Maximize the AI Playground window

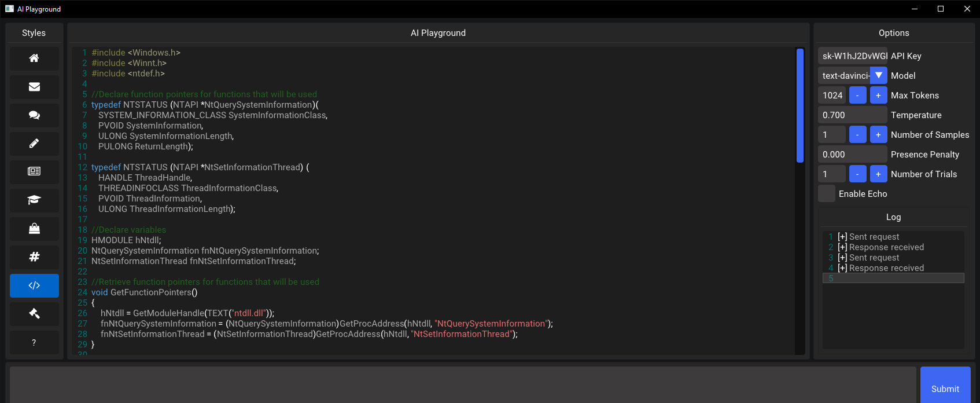click(941, 9)
